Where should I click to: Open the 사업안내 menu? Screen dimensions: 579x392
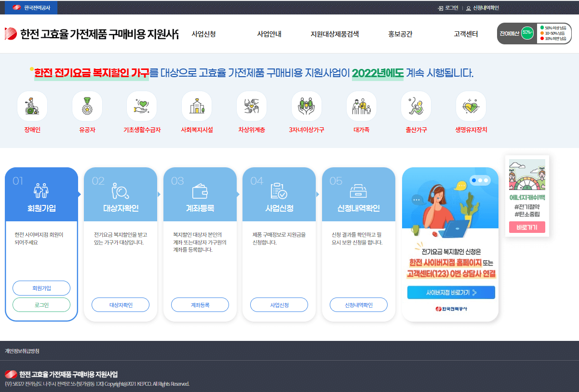point(269,35)
